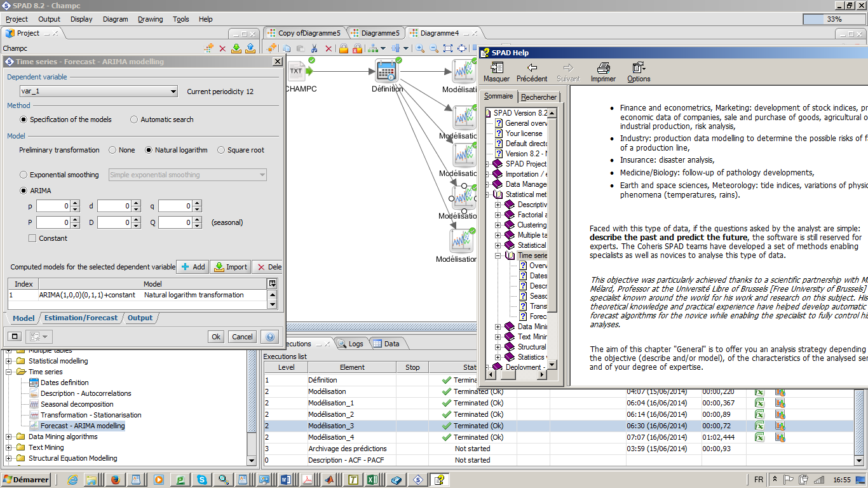
Task: Click Firefox icon in the taskbar
Action: click(x=115, y=480)
